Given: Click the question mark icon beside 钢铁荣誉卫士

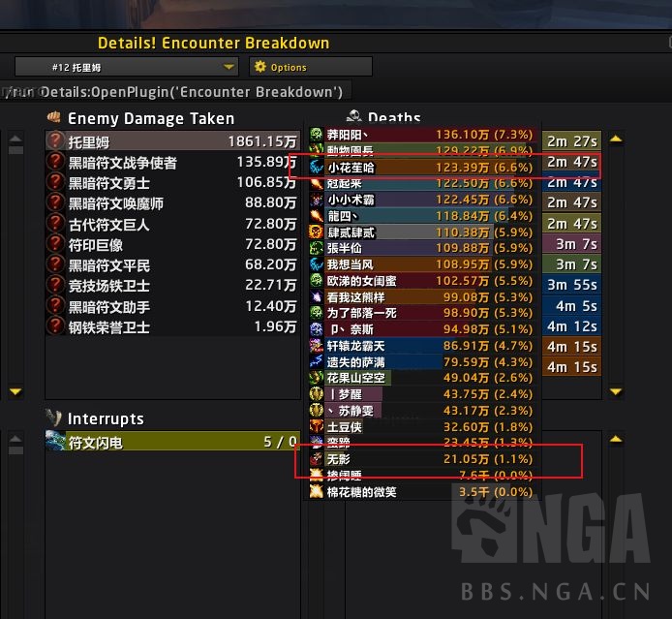Looking at the screenshot, I should [55, 326].
